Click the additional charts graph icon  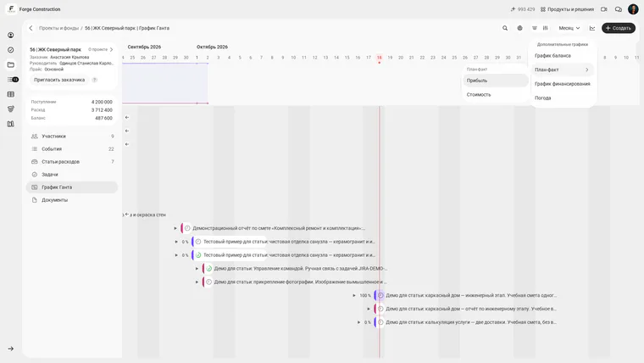tap(592, 28)
